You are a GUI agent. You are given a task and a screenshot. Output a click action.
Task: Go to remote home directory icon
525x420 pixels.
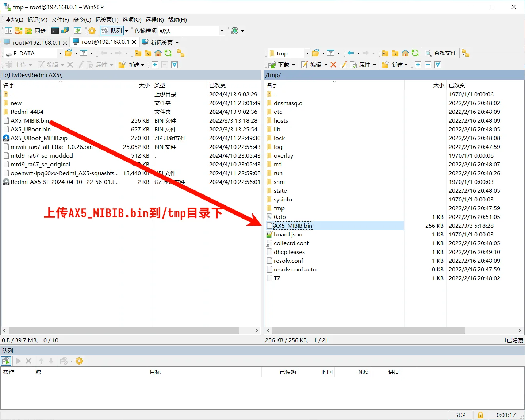(405, 53)
